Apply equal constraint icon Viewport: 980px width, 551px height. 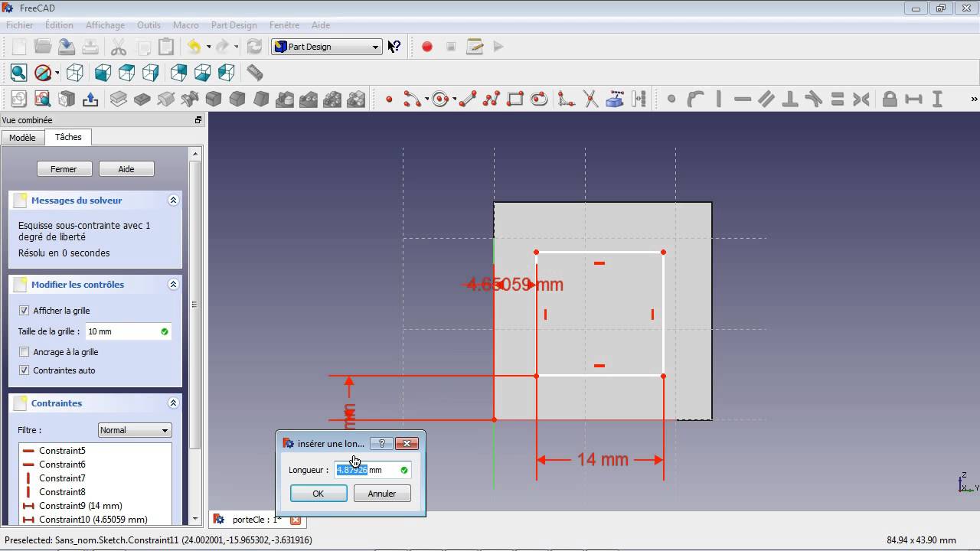838,99
